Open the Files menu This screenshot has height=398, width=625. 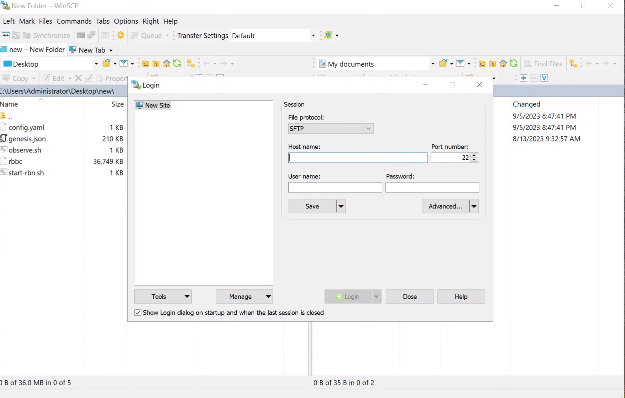[x=45, y=21]
